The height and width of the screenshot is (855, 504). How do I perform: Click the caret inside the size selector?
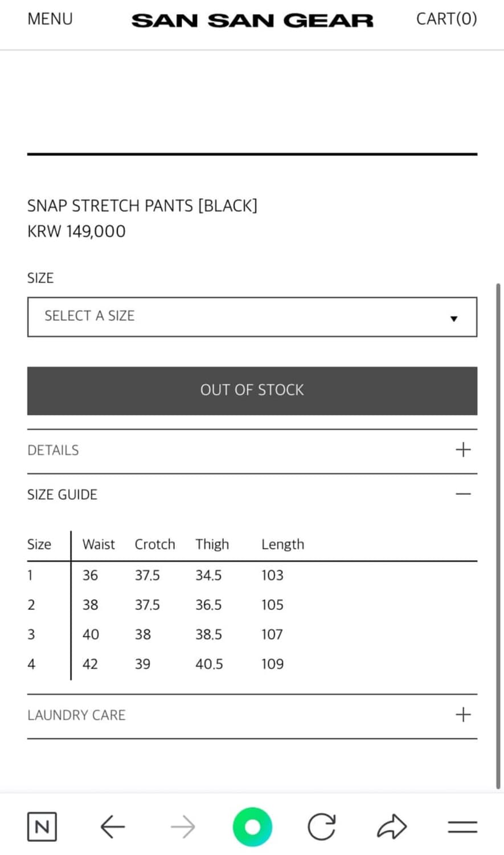(x=453, y=318)
